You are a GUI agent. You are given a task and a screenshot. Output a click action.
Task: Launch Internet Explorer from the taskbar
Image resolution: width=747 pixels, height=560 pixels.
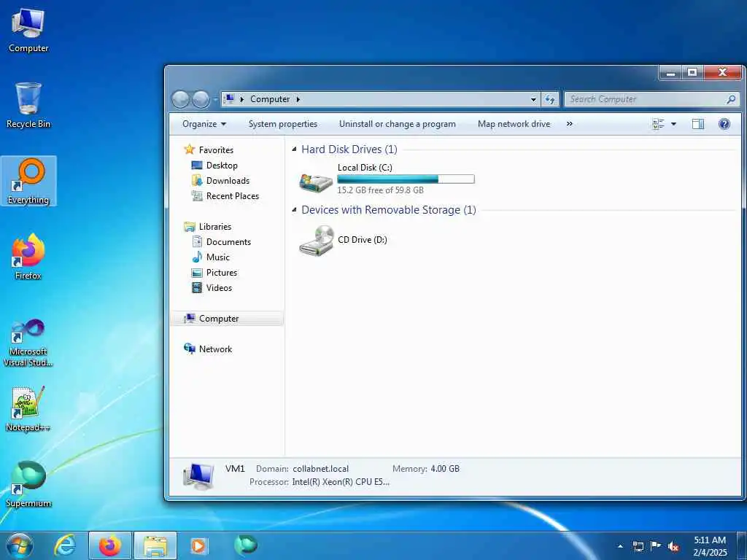(x=65, y=545)
